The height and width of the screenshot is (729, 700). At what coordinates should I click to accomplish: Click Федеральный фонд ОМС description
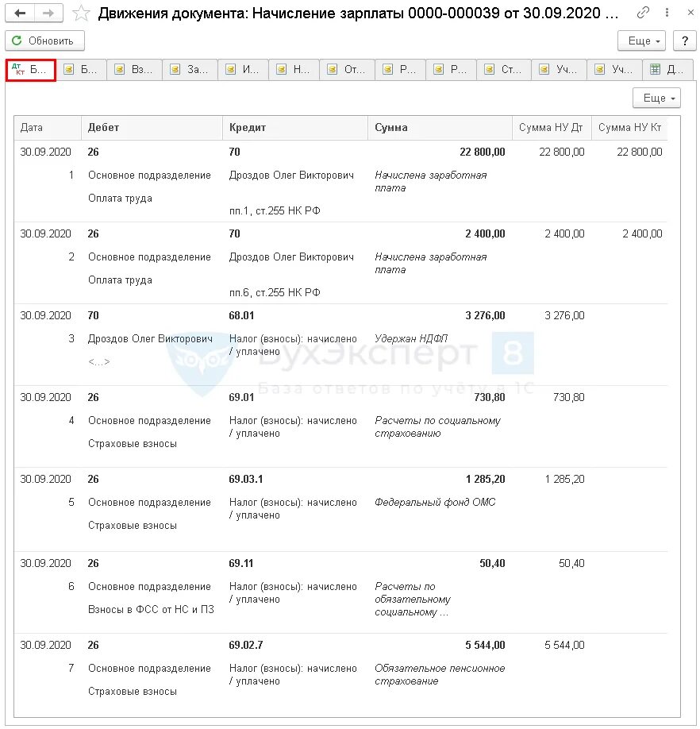coord(435,503)
